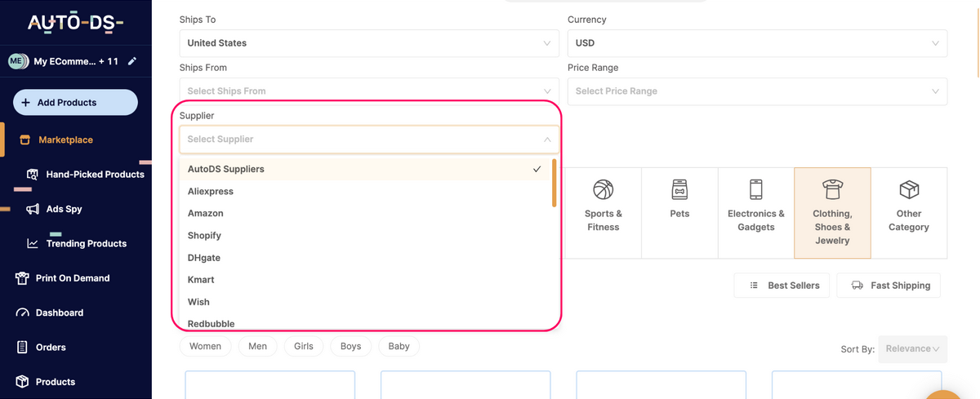
Task: Click the cube Other Category icon
Action: click(909, 190)
